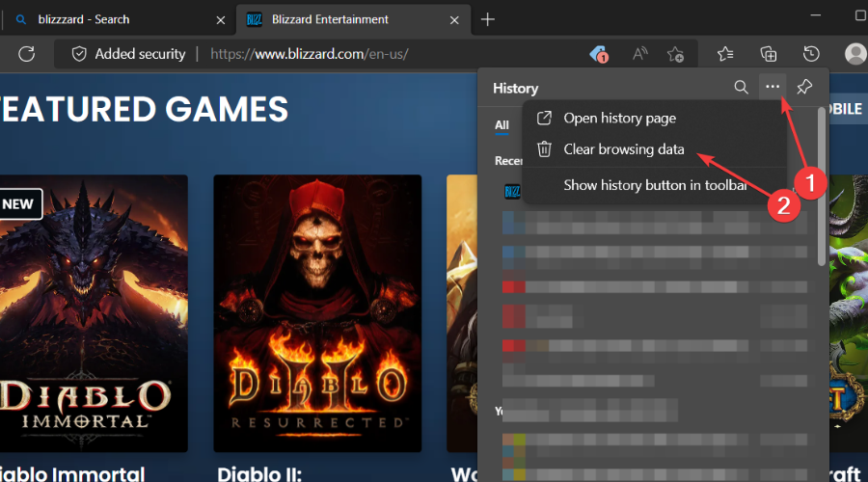Image resolution: width=868 pixels, height=482 pixels.
Task: Open the user profile avatar
Action: pyautogui.click(x=854, y=54)
